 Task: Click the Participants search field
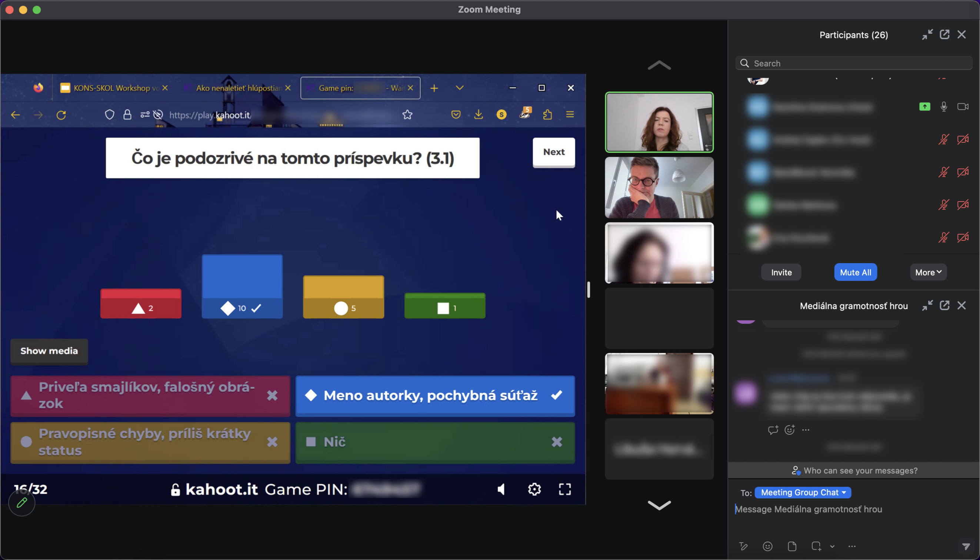click(x=854, y=63)
